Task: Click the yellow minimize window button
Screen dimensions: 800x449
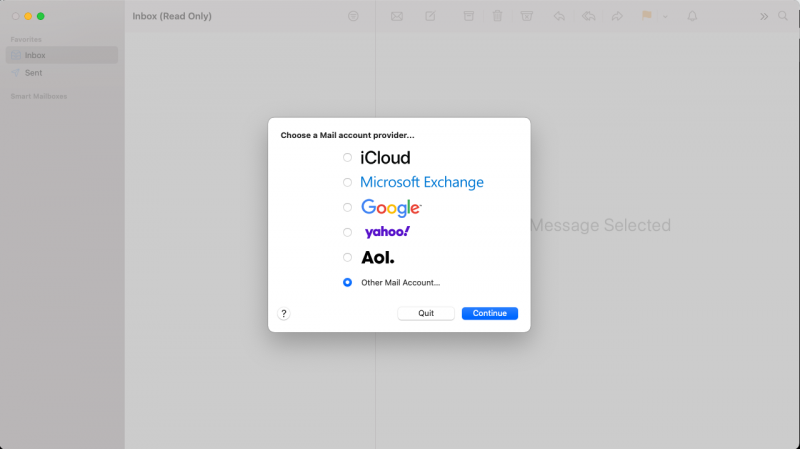Action: click(28, 16)
